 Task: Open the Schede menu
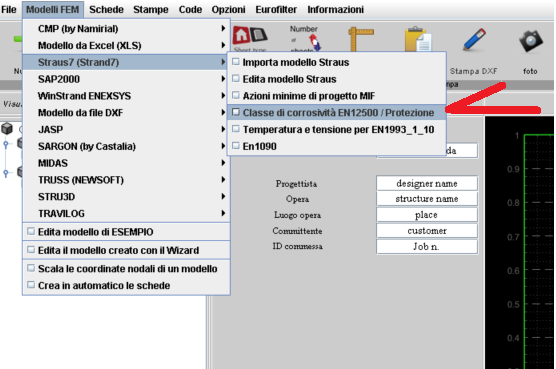pyautogui.click(x=106, y=10)
